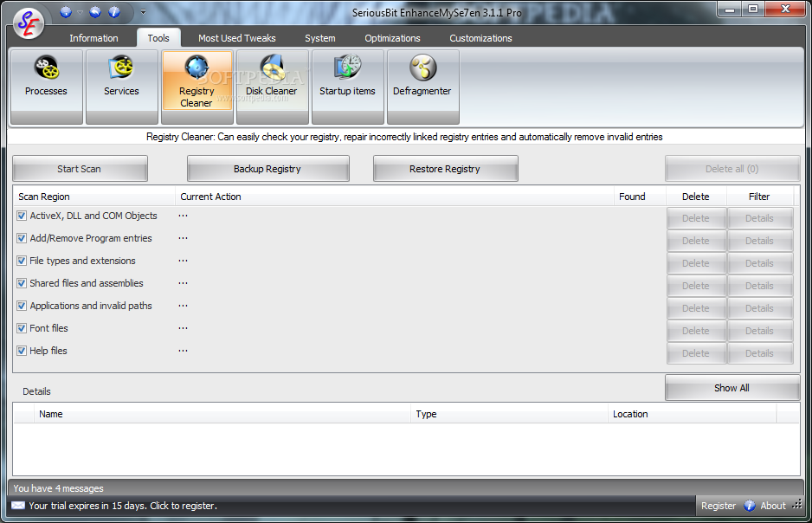Uncheck Shared files and assemblies

coord(22,283)
